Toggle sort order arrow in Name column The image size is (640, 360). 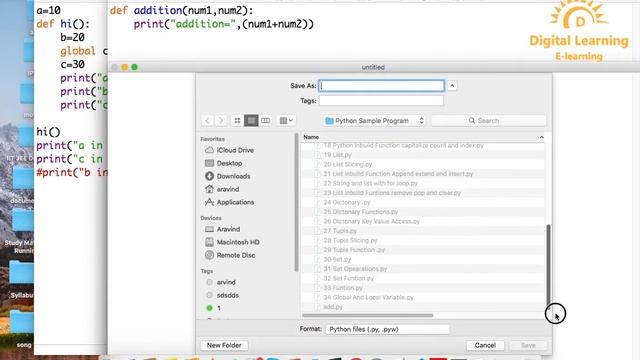click(541, 137)
